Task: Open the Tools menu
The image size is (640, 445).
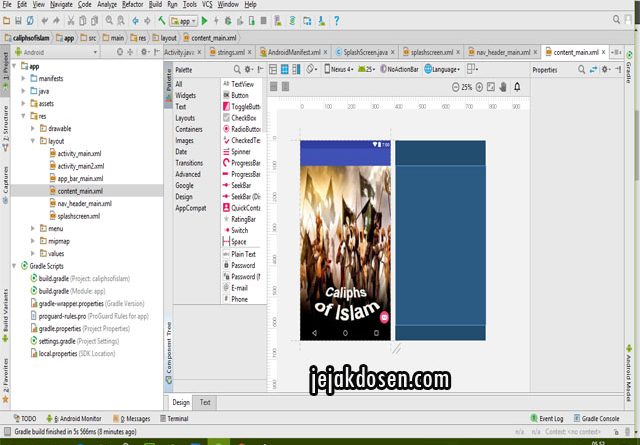Action: (x=189, y=4)
